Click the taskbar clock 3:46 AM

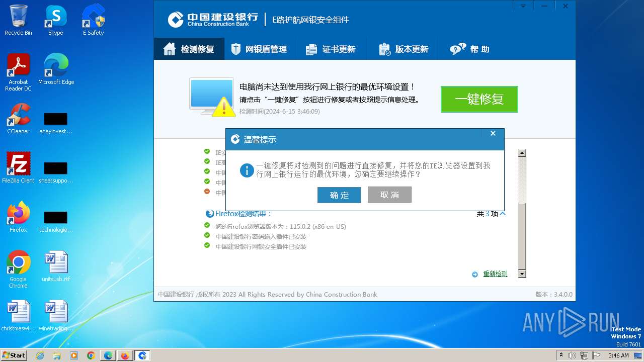point(618,355)
